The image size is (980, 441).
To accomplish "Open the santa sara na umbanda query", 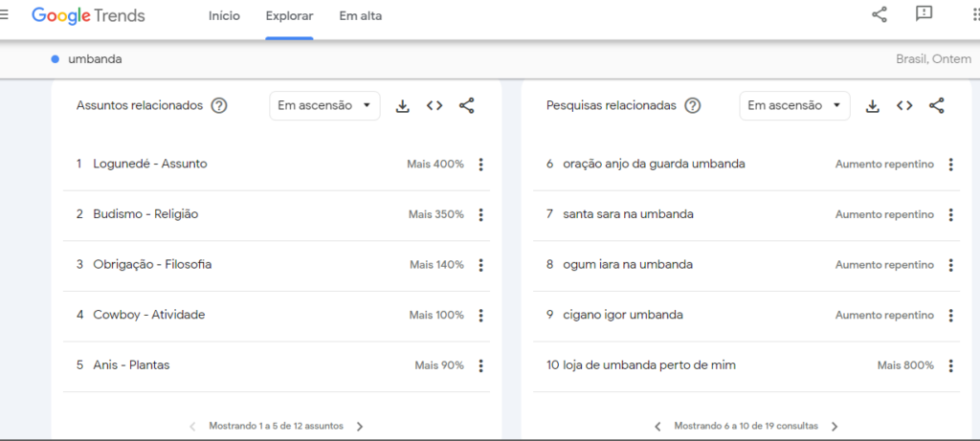I will 628,214.
